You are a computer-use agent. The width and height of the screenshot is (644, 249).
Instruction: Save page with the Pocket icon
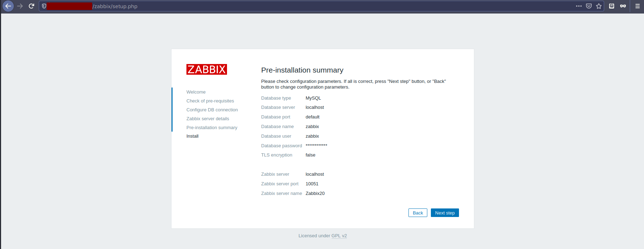point(589,6)
